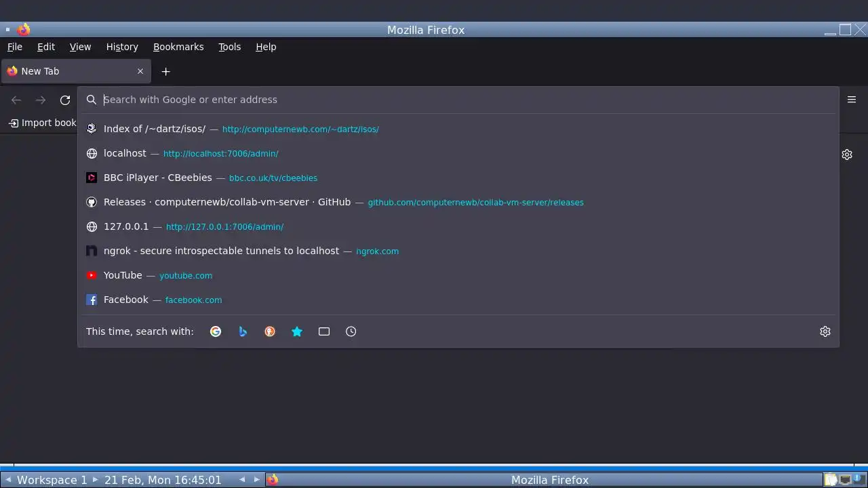868x488 pixels.
Task: Click the Back navigation arrow
Action: click(16, 100)
